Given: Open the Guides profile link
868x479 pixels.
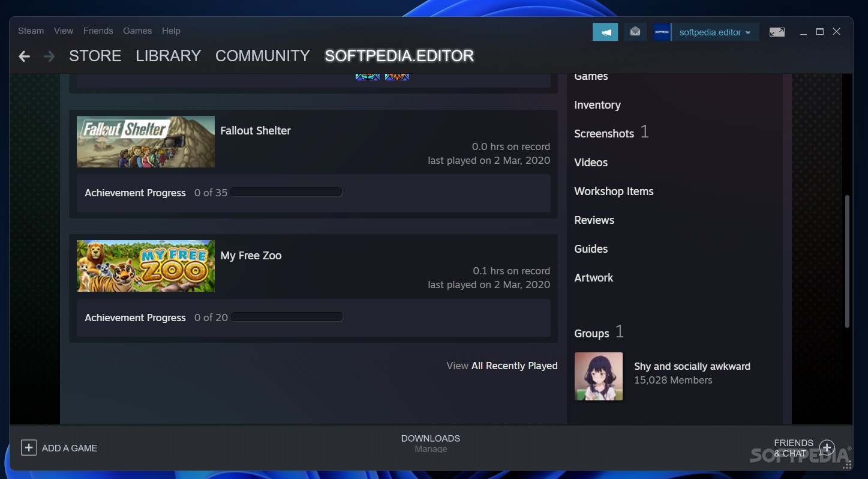Looking at the screenshot, I should [x=591, y=249].
